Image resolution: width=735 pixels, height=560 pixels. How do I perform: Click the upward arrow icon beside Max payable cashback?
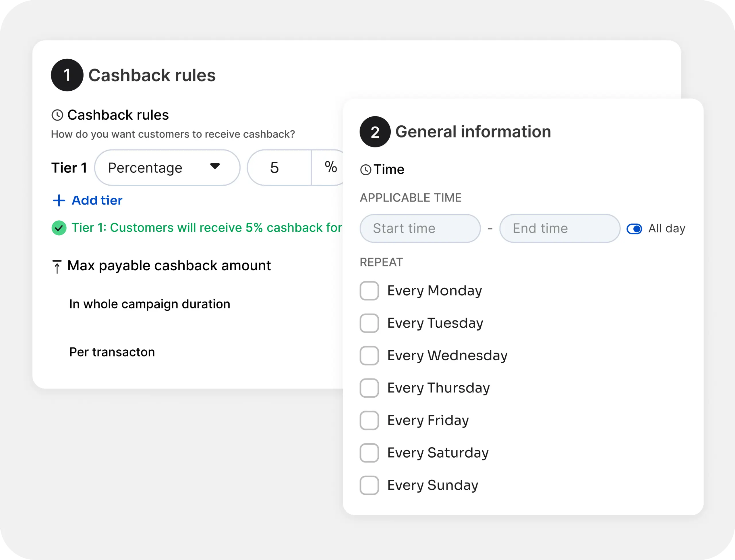[x=57, y=267]
